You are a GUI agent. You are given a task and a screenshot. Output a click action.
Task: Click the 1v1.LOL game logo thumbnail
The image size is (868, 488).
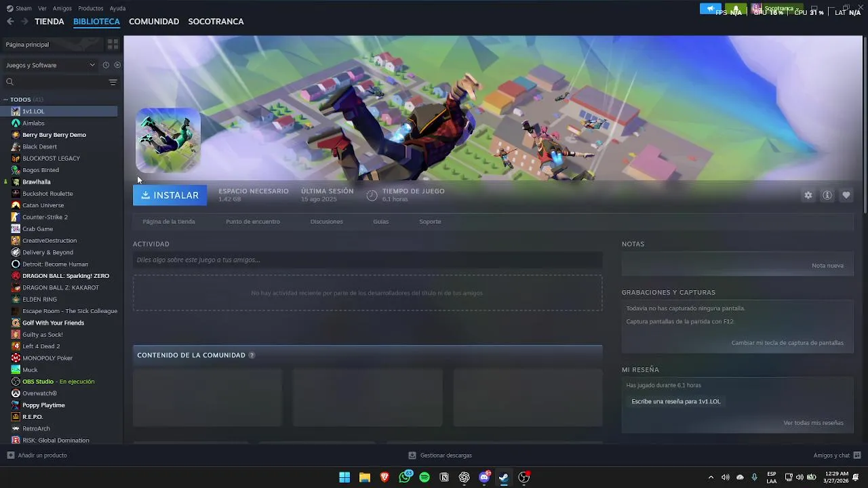pyautogui.click(x=168, y=140)
